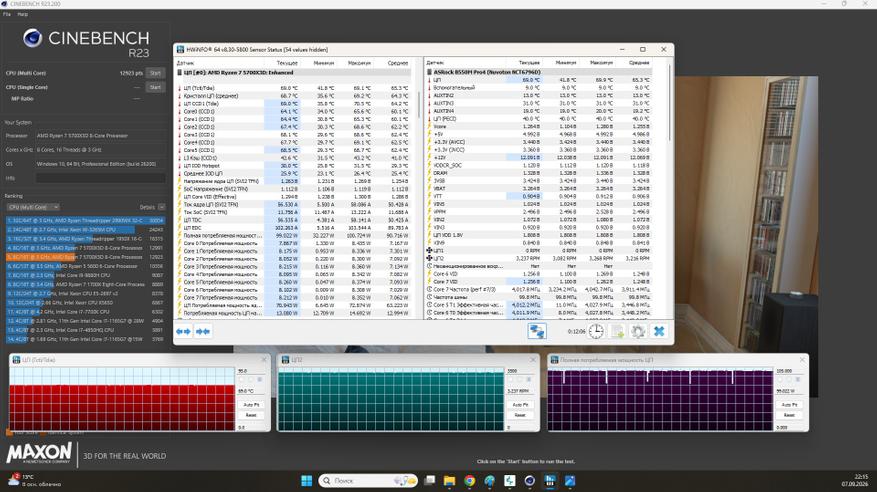Select ranking entry Intel Xeon W-3265M CPU
This screenshot has height=492, width=877.
[x=85, y=230]
